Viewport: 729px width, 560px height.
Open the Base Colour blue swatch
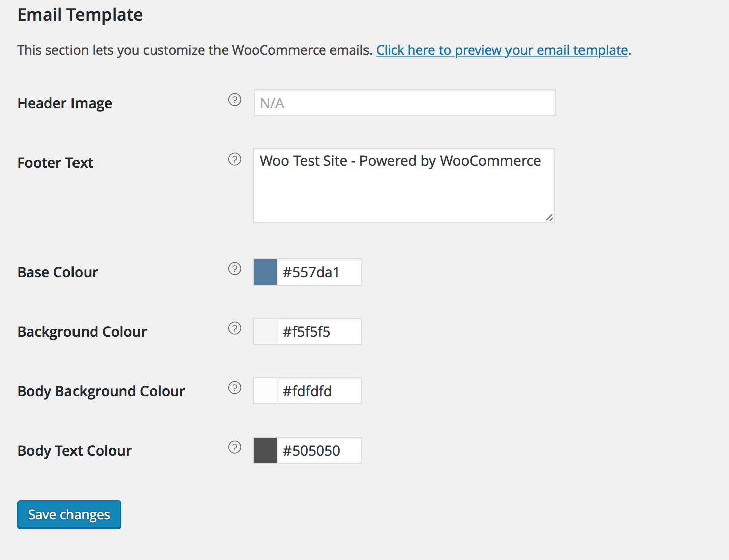click(x=265, y=272)
